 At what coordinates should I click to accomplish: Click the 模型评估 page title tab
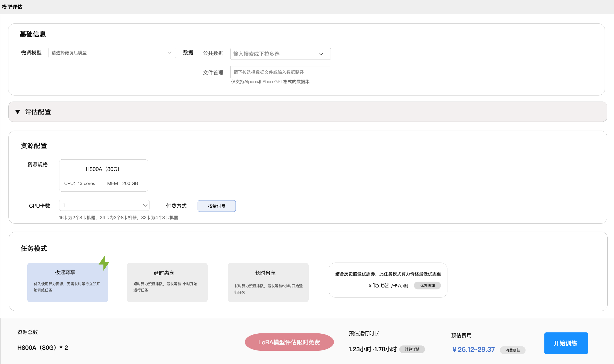(x=12, y=7)
